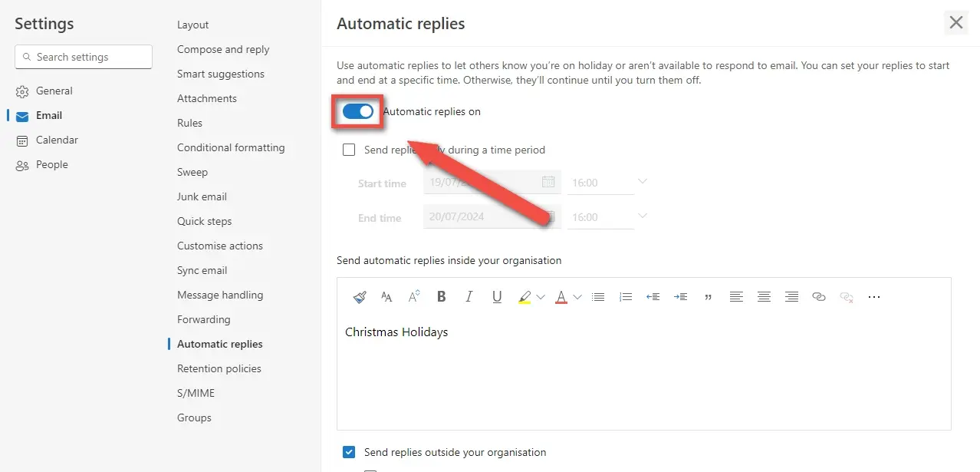Apply the yellow text highlight colour
Screen dimensions: 980x472
(x=525, y=297)
